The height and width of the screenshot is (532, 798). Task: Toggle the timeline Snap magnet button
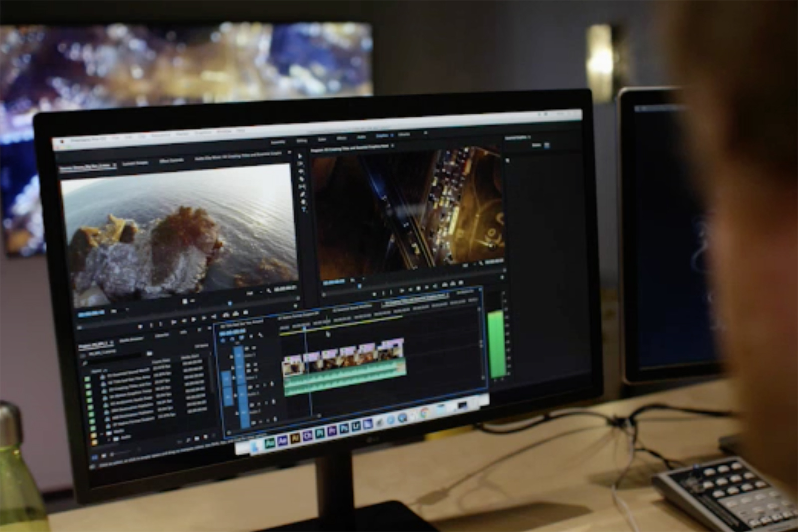(x=232, y=339)
